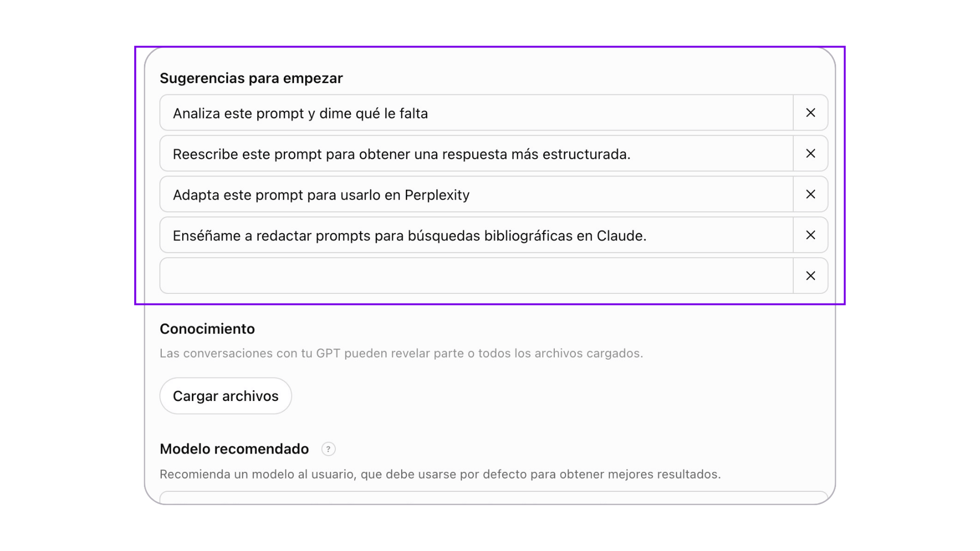Remove the 'Analiza este prompt' suggestion with X
This screenshot has width=980, height=551.
click(811, 113)
